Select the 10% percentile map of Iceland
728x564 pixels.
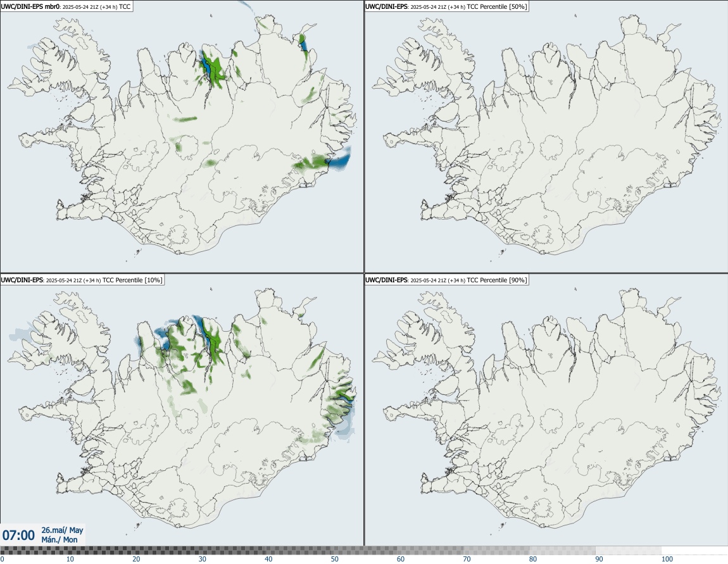182,410
